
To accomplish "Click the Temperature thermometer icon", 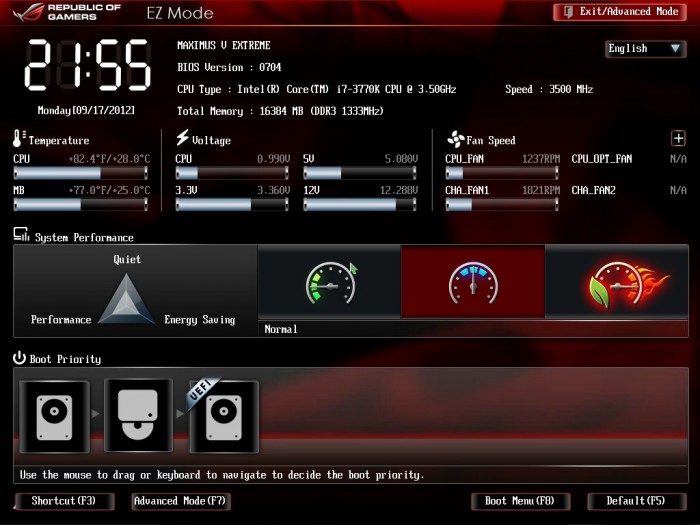I will 18,138.
